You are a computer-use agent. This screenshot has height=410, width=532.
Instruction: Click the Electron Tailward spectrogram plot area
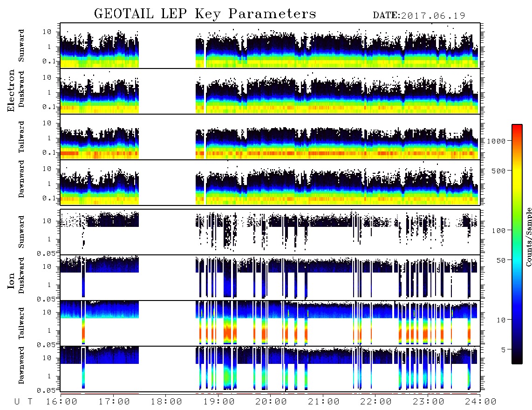(270, 137)
